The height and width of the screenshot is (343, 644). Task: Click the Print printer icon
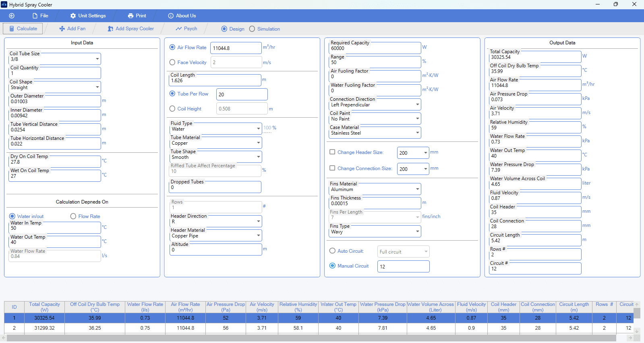click(x=130, y=16)
